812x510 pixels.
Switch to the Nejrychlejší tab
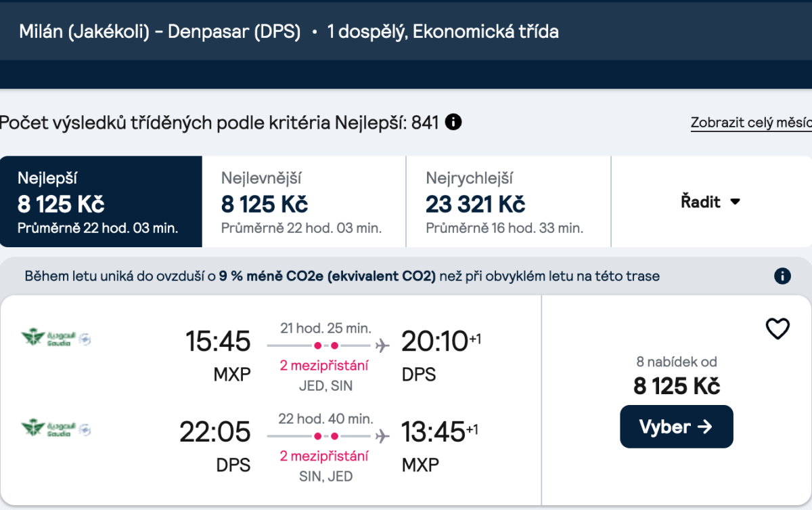click(508, 202)
